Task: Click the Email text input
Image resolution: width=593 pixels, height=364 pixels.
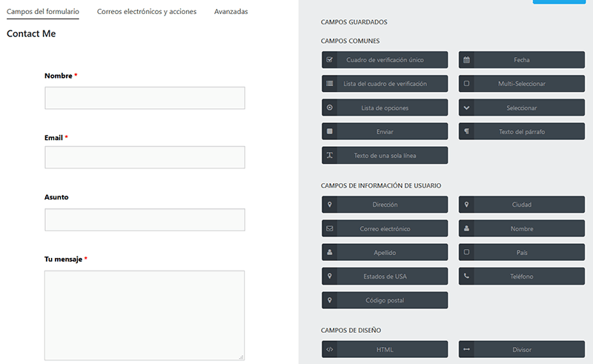Action: (145, 157)
